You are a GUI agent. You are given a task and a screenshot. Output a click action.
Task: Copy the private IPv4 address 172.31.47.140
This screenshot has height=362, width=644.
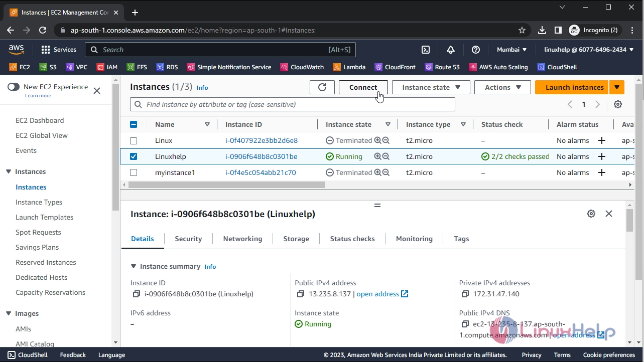[465, 294]
